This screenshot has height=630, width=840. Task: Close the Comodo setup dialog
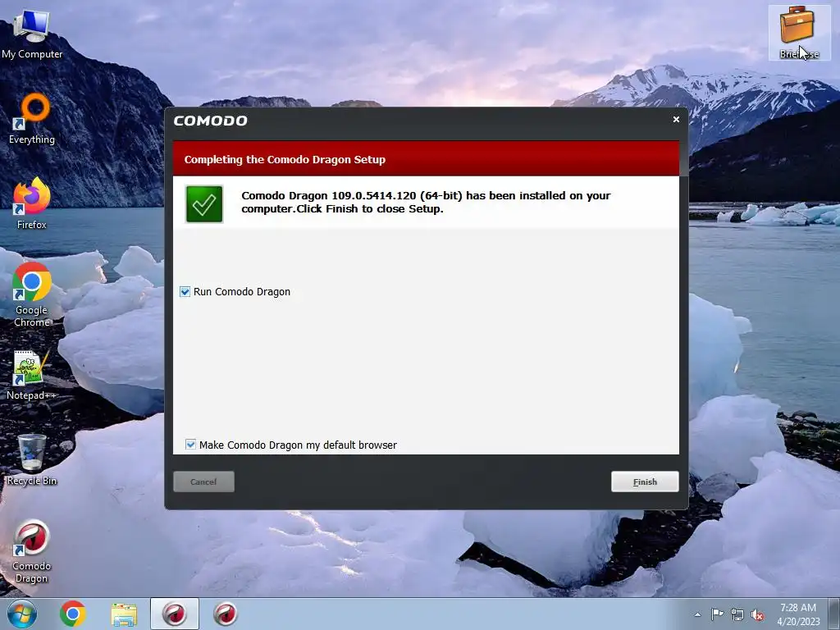676,120
